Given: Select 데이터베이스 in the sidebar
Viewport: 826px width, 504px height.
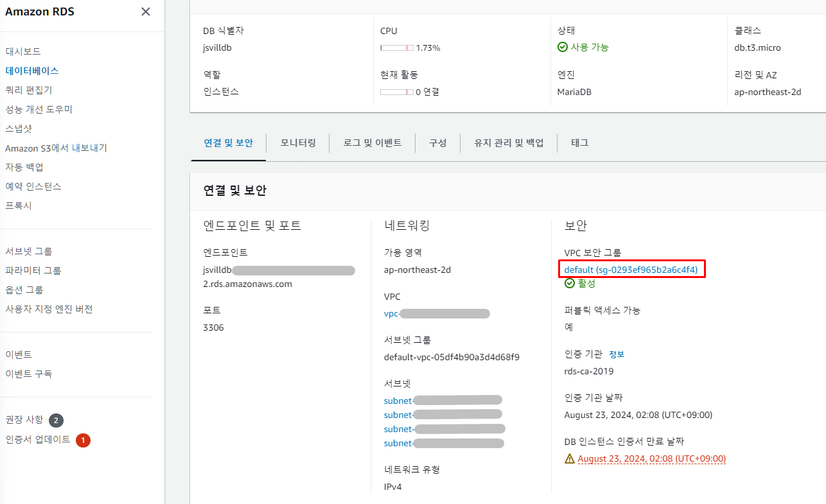Looking at the screenshot, I should point(32,71).
